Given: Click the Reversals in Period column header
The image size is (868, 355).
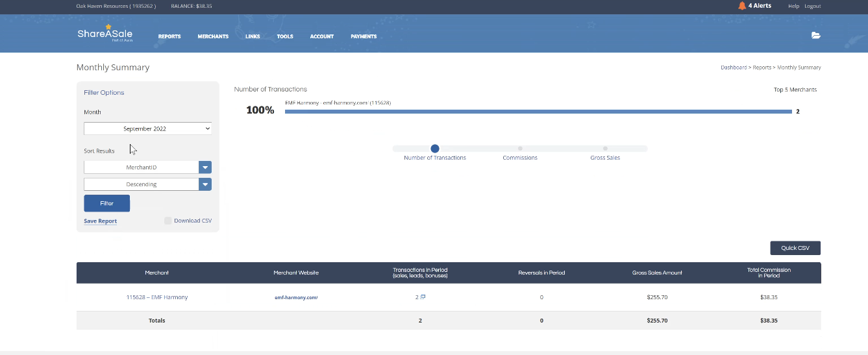Looking at the screenshot, I should coord(541,273).
